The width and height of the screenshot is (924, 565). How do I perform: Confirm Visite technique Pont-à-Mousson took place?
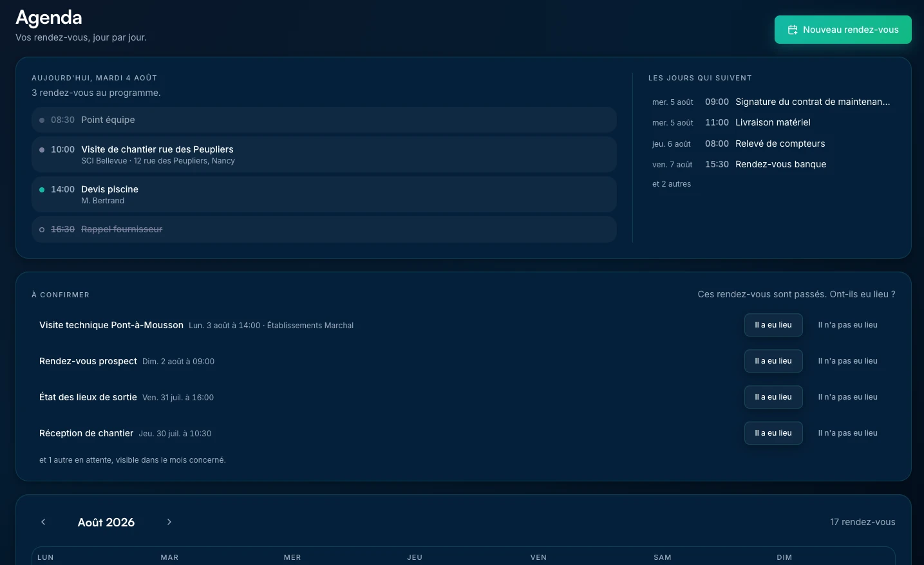point(773,325)
